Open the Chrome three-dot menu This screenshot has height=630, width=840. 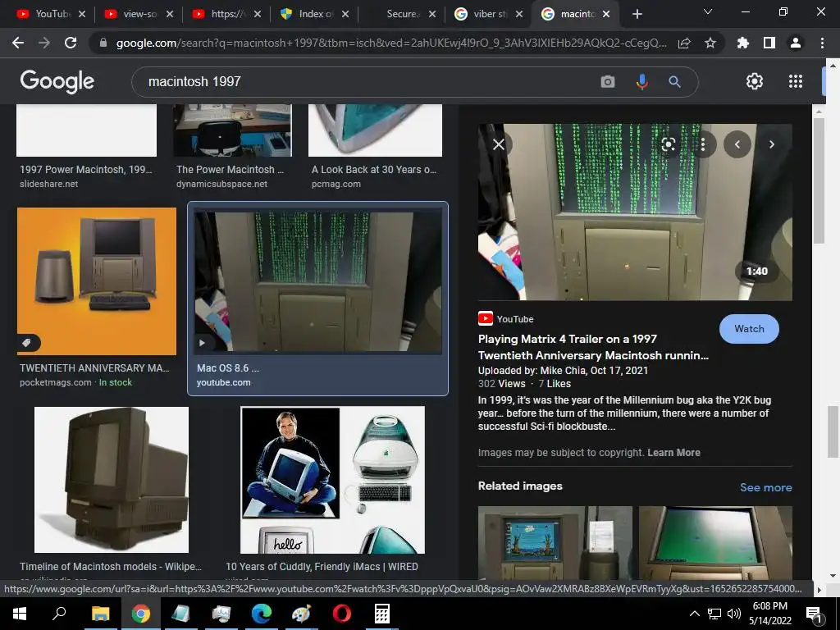(x=822, y=43)
